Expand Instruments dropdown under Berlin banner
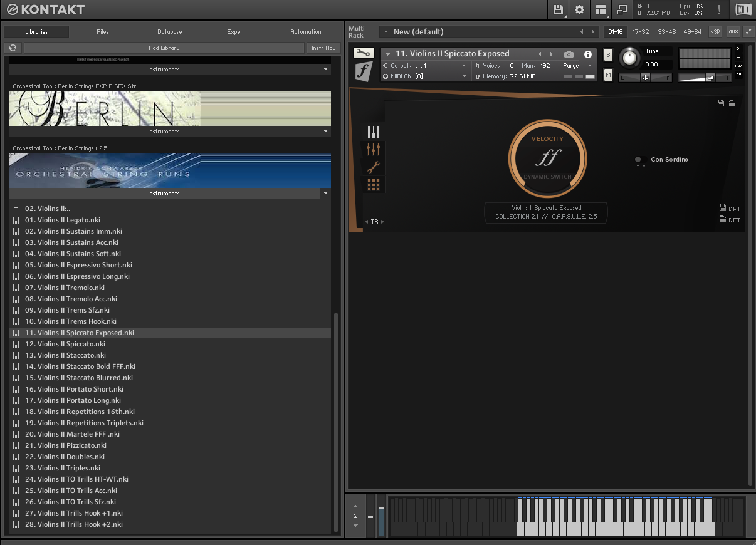The width and height of the screenshot is (756, 545). (x=325, y=132)
